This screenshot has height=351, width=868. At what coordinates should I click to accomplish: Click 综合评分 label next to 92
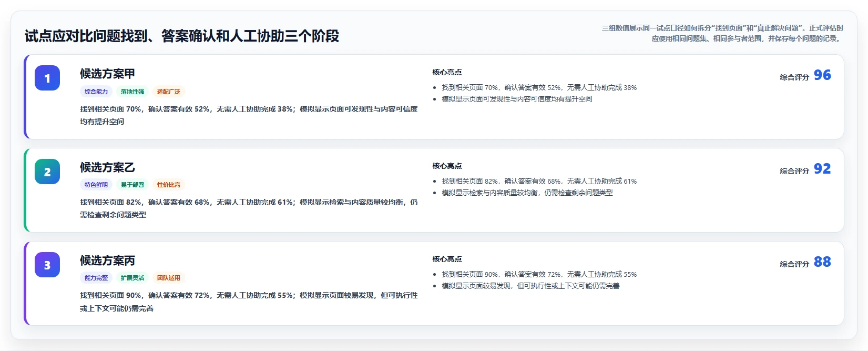pyautogui.click(x=794, y=171)
